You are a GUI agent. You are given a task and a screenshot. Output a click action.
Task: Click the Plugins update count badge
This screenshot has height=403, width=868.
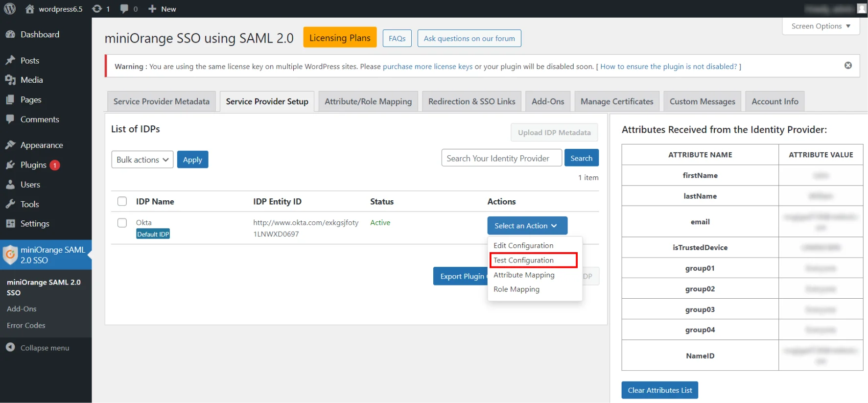55,166
